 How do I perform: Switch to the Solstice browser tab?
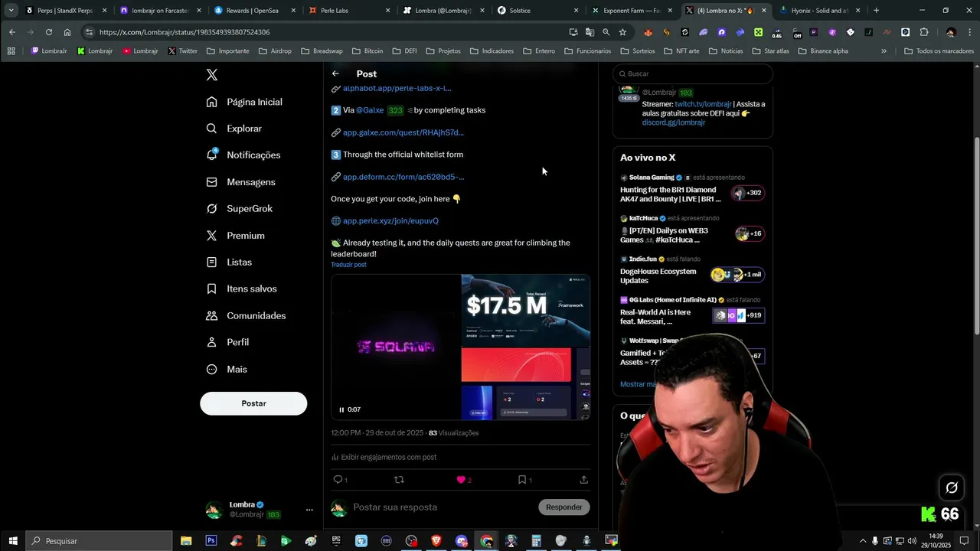tap(537, 11)
